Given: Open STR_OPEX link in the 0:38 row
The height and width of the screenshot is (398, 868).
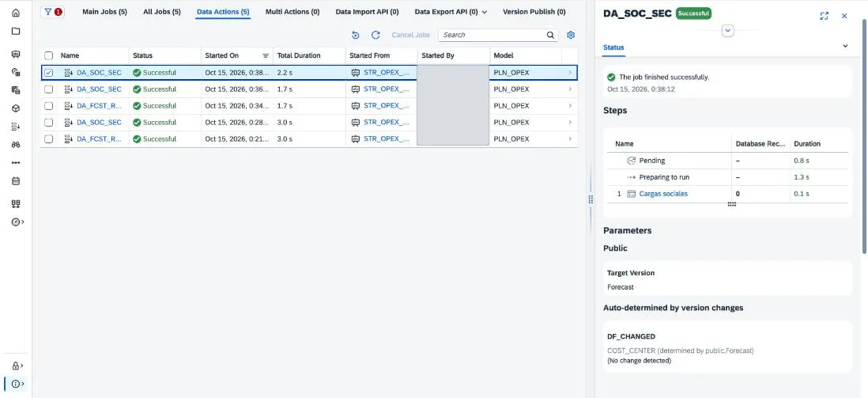Looking at the screenshot, I should coord(387,73).
